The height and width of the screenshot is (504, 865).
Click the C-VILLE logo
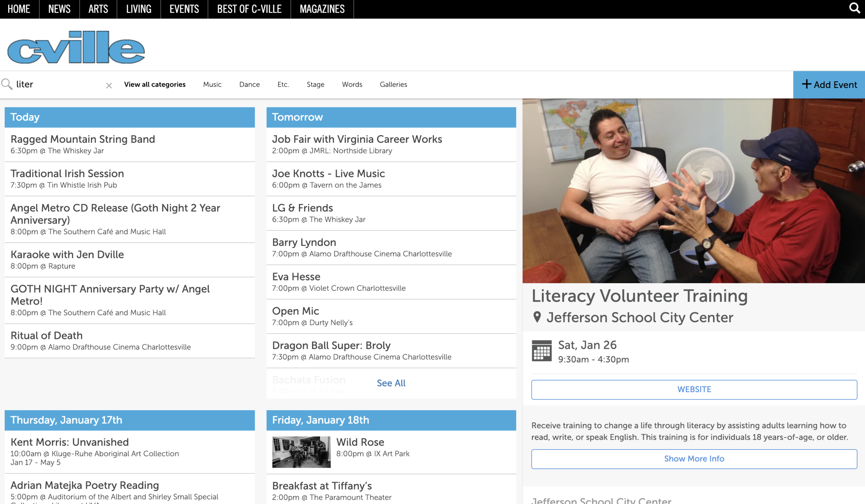[x=76, y=47]
